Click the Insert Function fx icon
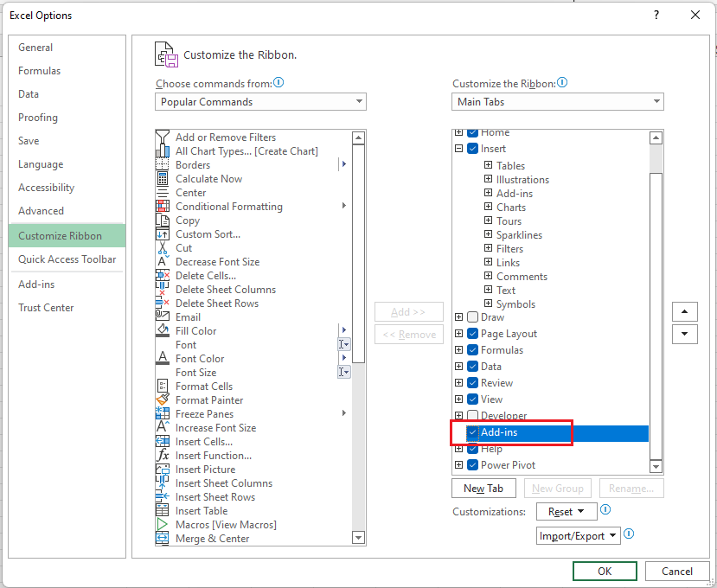The height and width of the screenshot is (588, 717). 163,455
